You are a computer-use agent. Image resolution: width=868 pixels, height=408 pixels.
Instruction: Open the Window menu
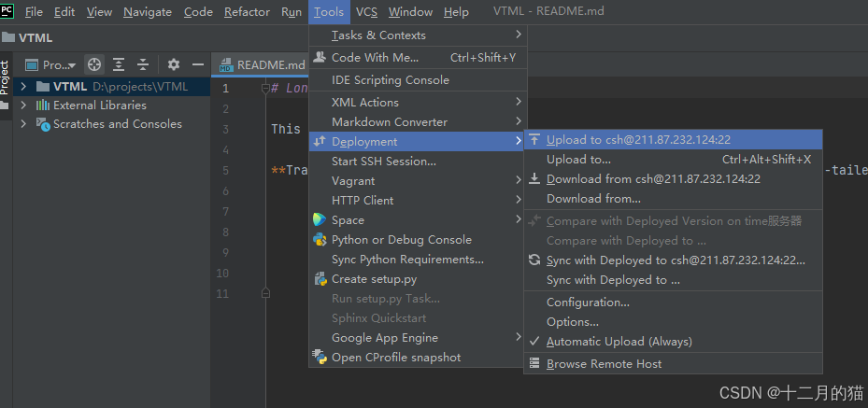coord(410,11)
